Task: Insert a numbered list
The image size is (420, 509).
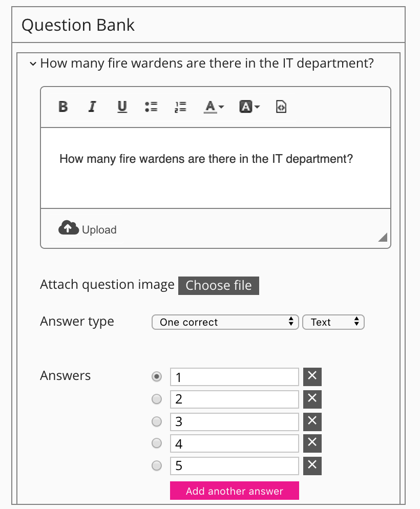Action: (x=180, y=107)
